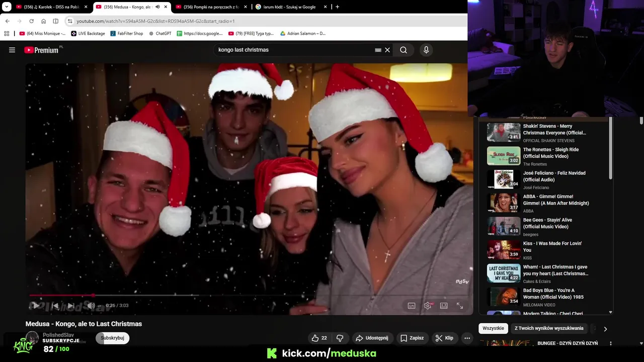Screen dimensions: 644x362
Task: Open the FabFilter Shop bookmark
Action: pos(127,33)
